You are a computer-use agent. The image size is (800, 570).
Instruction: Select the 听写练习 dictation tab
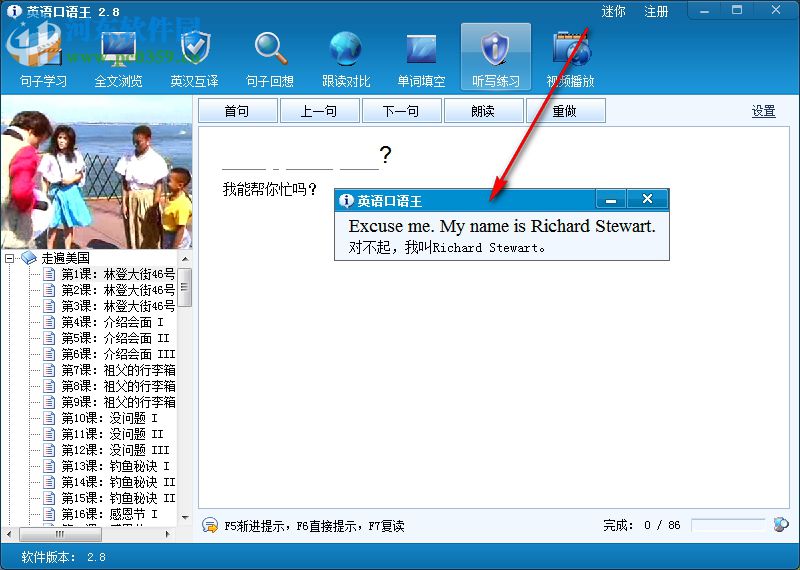pos(496,57)
